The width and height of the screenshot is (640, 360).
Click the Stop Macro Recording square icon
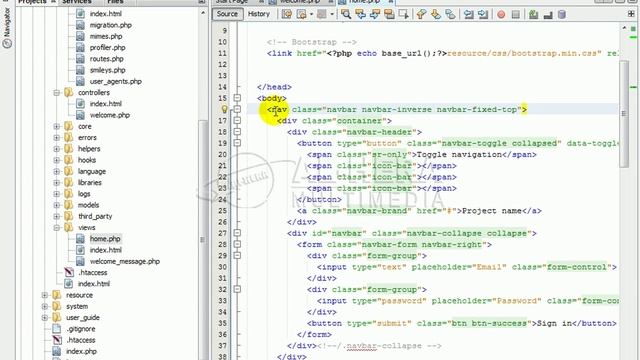coord(516,14)
